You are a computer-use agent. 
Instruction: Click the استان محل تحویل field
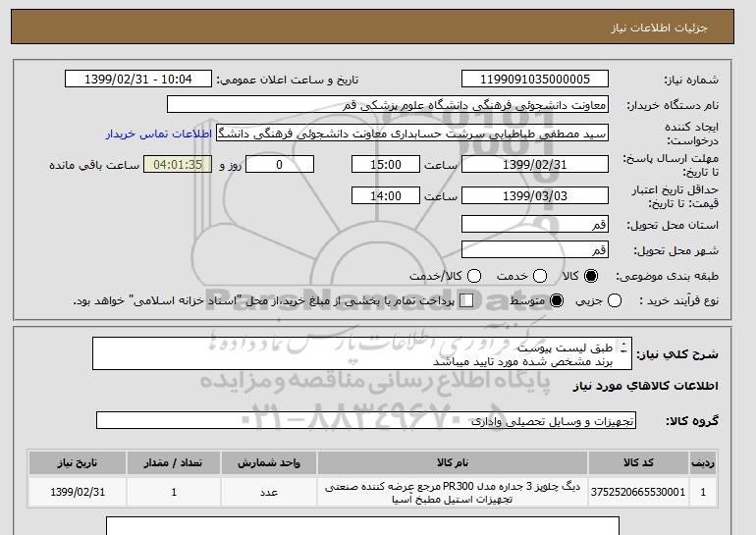click(535, 224)
